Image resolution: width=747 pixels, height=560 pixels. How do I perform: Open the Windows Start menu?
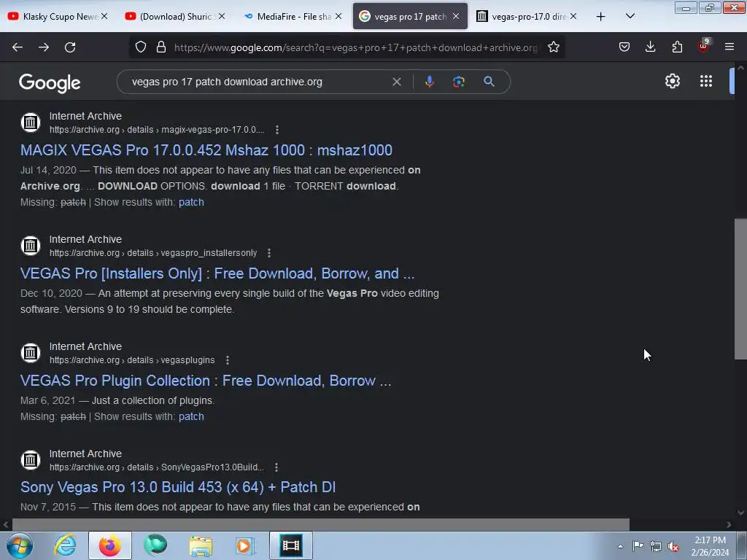20,545
